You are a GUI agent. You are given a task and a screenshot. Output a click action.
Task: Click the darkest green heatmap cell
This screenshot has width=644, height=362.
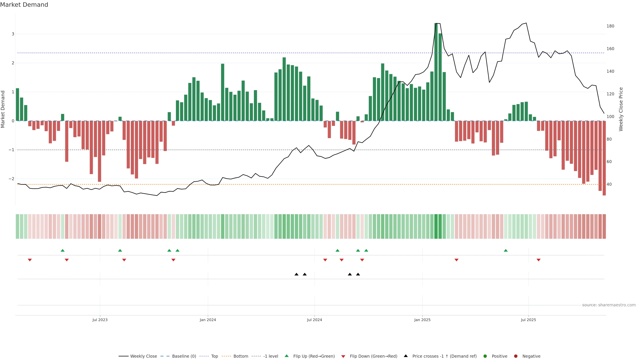tap(436, 226)
